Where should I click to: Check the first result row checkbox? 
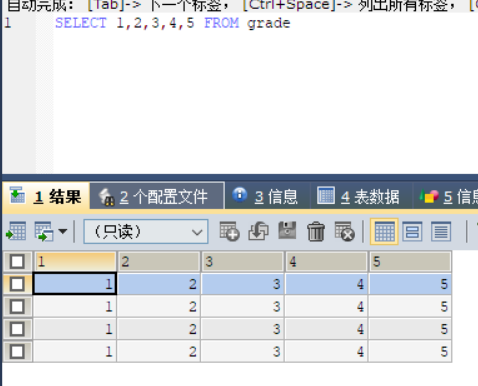17,284
